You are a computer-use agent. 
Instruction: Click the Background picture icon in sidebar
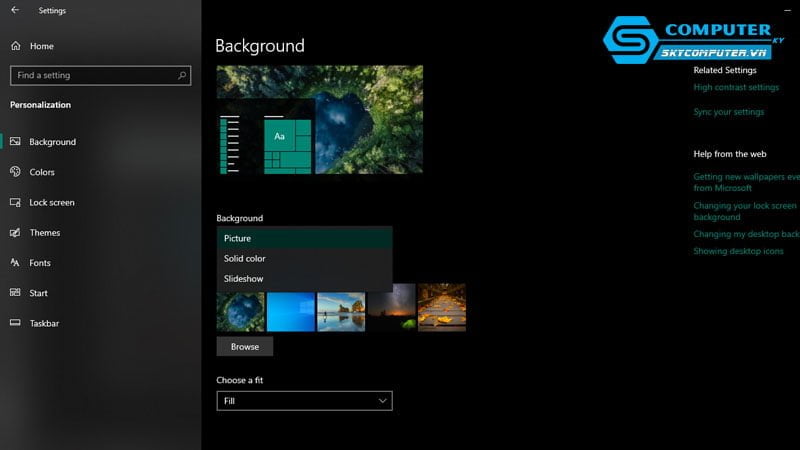point(15,141)
